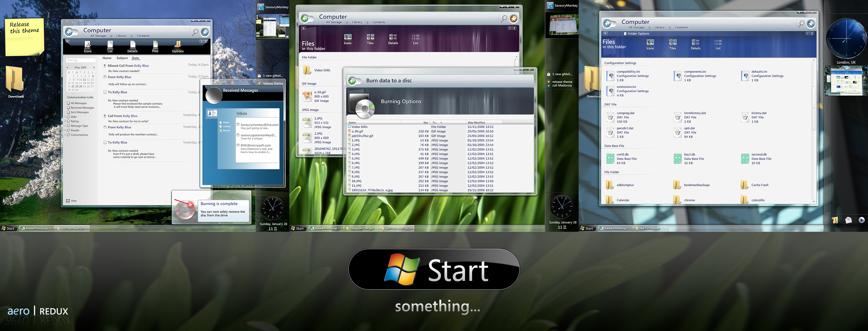
Task: Select Details view in the blue Files window
Action: [x=696, y=45]
